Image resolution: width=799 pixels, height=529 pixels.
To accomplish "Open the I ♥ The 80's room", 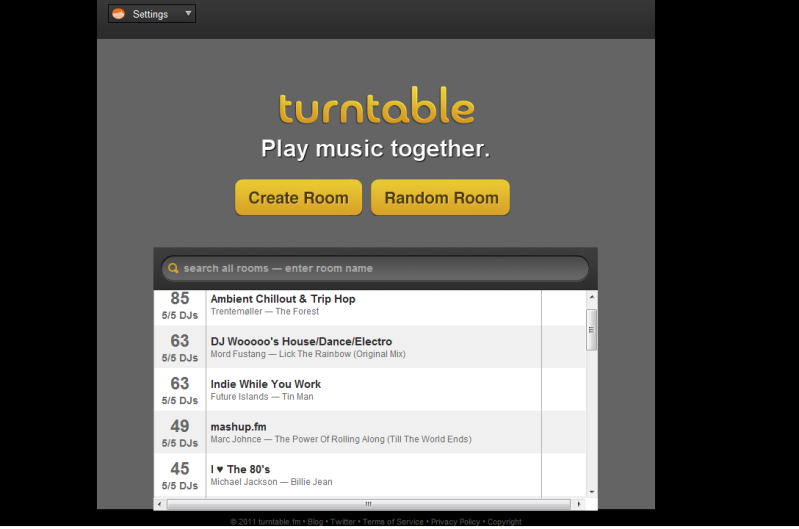I will tap(240, 469).
